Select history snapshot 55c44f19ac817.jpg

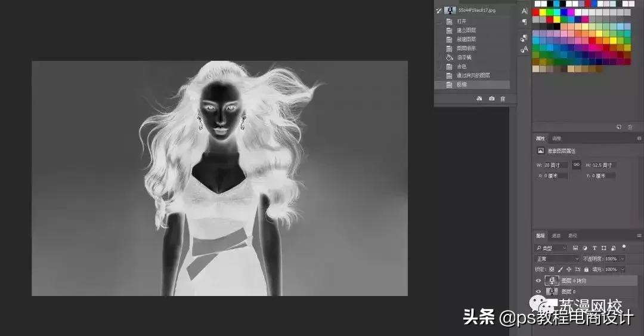pos(472,10)
